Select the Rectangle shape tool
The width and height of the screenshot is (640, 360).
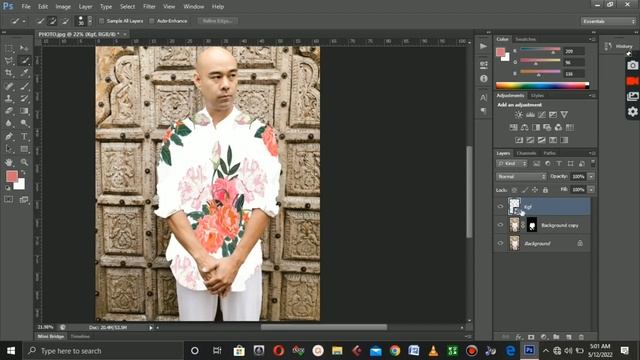click(x=24, y=149)
